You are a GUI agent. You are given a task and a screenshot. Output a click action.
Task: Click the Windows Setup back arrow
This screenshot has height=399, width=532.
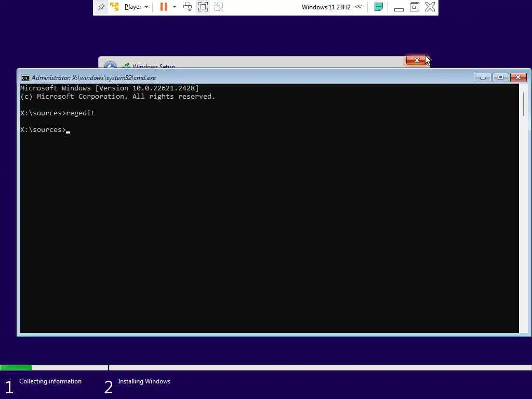[110, 65]
